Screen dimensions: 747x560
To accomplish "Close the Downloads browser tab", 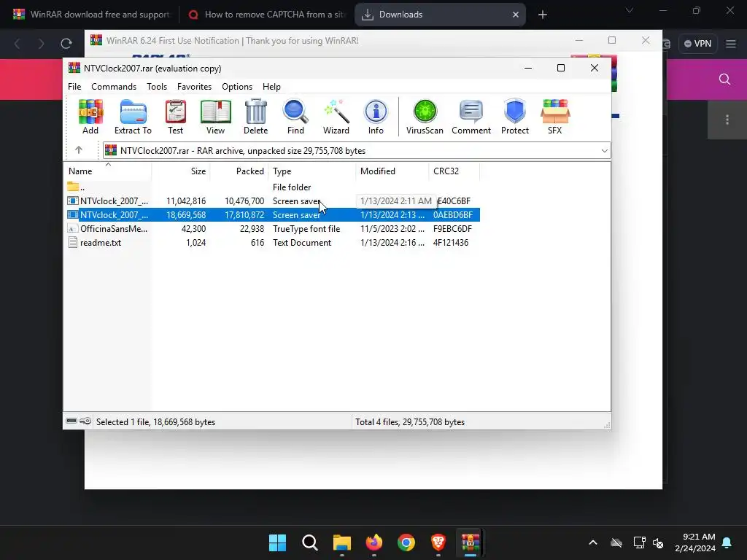I will click(516, 15).
